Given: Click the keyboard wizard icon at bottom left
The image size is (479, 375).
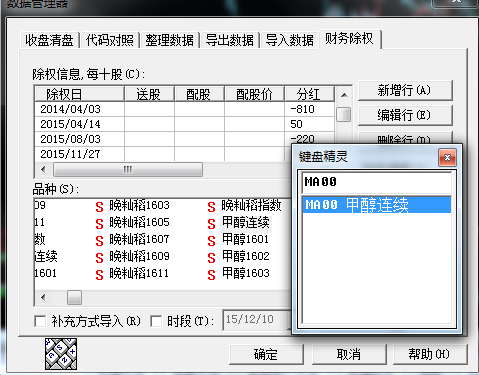Looking at the screenshot, I should coord(61,354).
